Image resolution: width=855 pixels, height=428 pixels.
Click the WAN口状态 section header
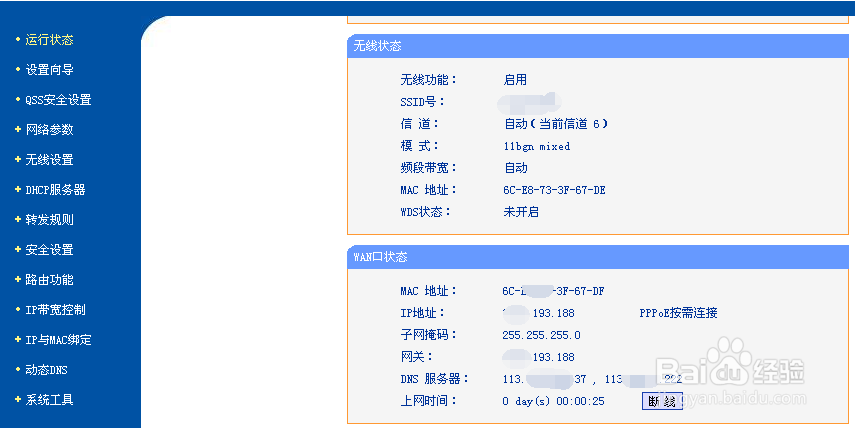point(598,257)
